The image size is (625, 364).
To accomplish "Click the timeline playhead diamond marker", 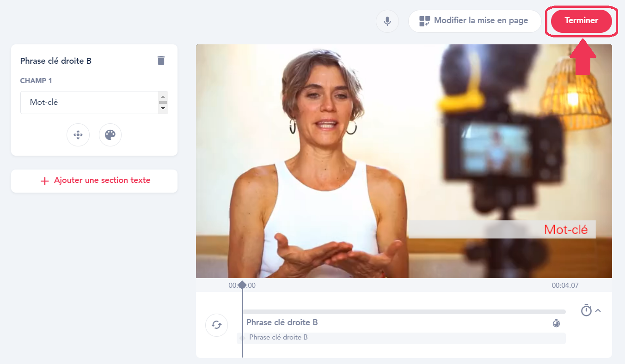I will 242,285.
